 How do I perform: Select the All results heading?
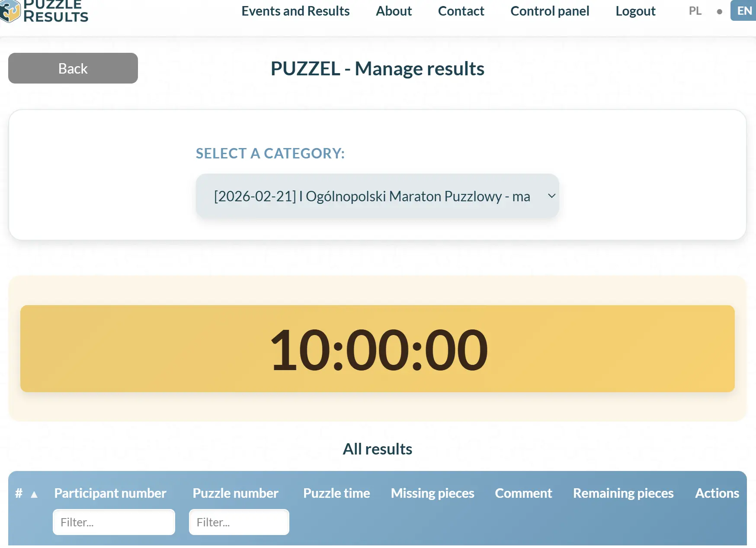377,448
